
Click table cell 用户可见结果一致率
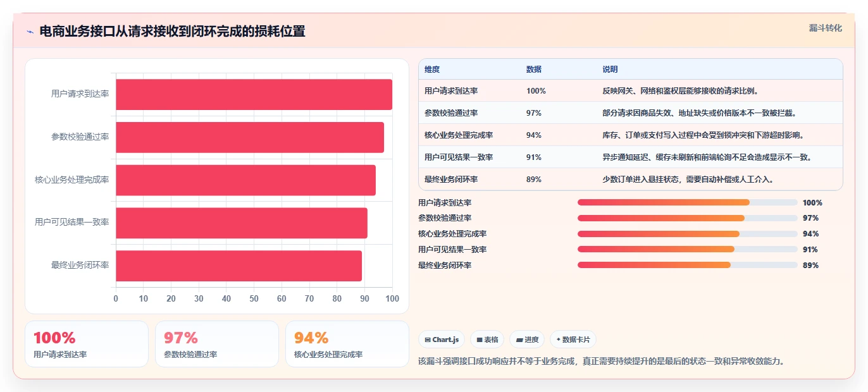(x=459, y=157)
